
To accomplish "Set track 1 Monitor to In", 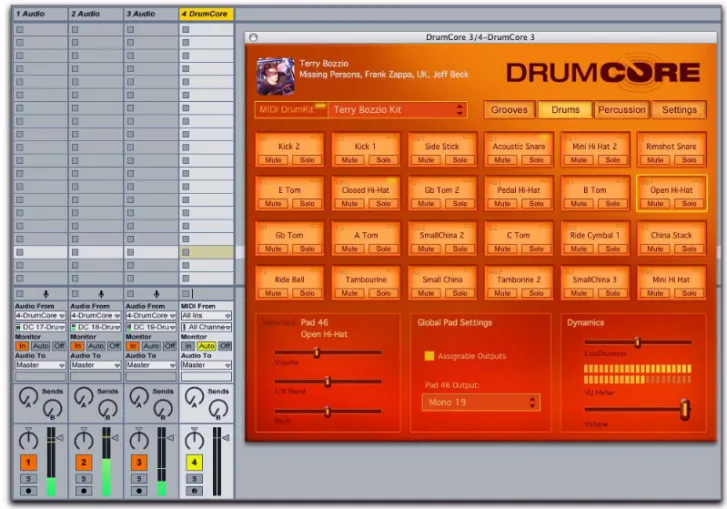I will click(22, 346).
